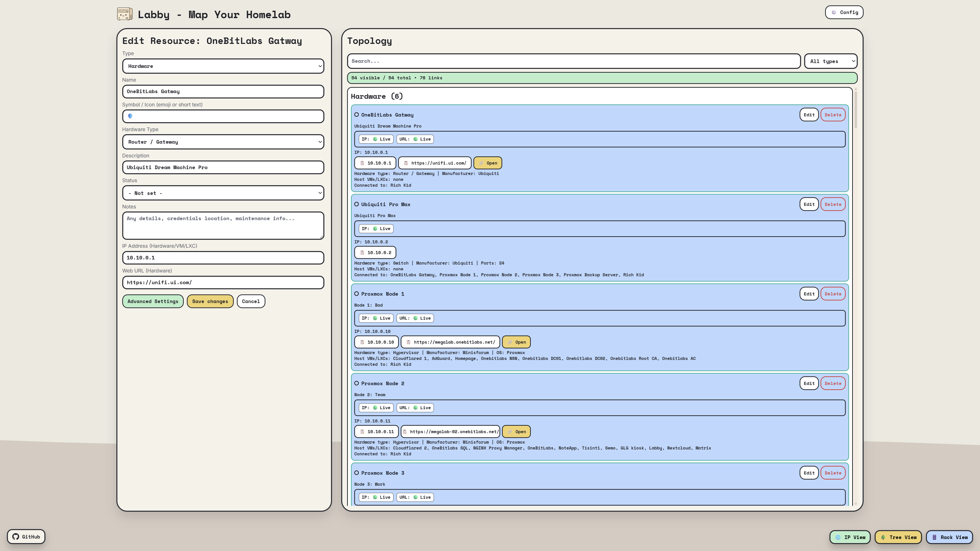The width and height of the screenshot is (980, 551).
Task: Click the scrollbar up arrow of topology list
Action: [x=856, y=89]
